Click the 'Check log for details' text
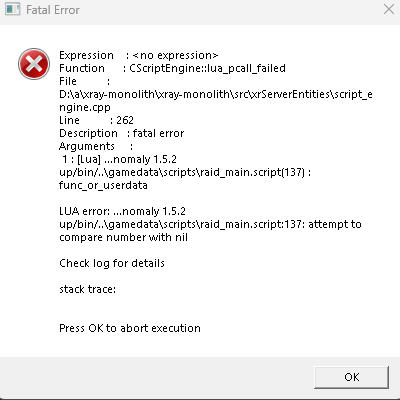 pyautogui.click(x=112, y=263)
